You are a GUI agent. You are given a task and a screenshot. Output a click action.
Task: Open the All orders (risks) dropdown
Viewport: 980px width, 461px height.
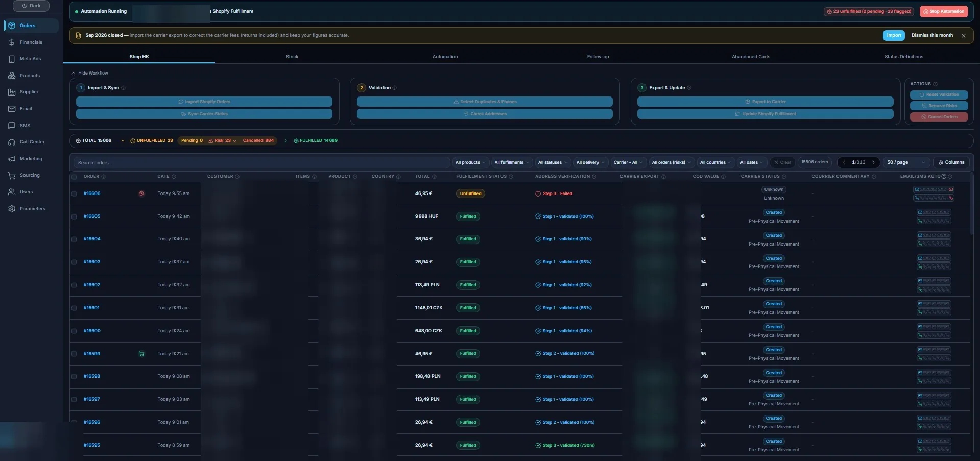(x=672, y=163)
